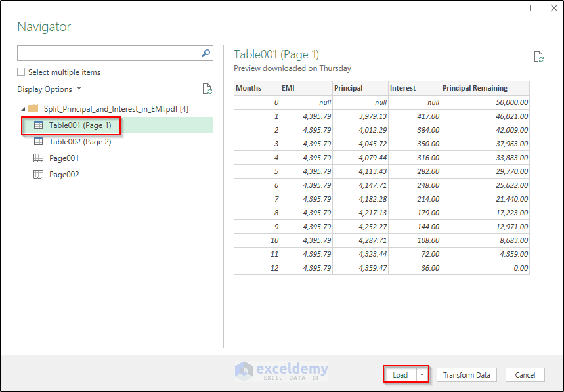This screenshot has height=392, width=564.
Task: Click the folder icon of Split_Principal_and_Interest_in_EMI.pdf
Action: click(x=33, y=108)
